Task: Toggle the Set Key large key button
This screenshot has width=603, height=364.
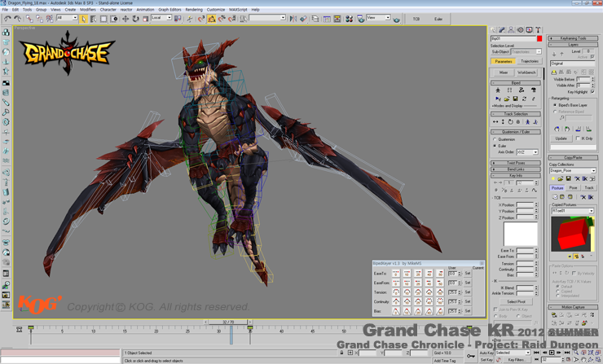Action: point(471,356)
